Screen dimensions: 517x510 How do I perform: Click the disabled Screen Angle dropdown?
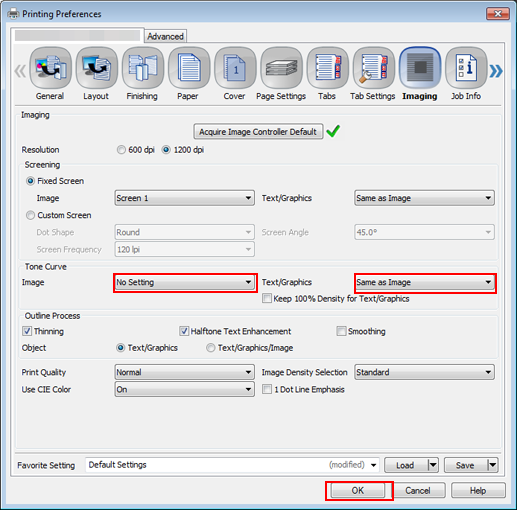coord(424,232)
